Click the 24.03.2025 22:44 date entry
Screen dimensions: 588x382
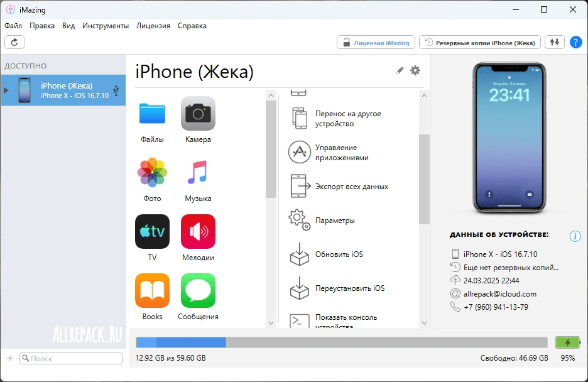(491, 280)
